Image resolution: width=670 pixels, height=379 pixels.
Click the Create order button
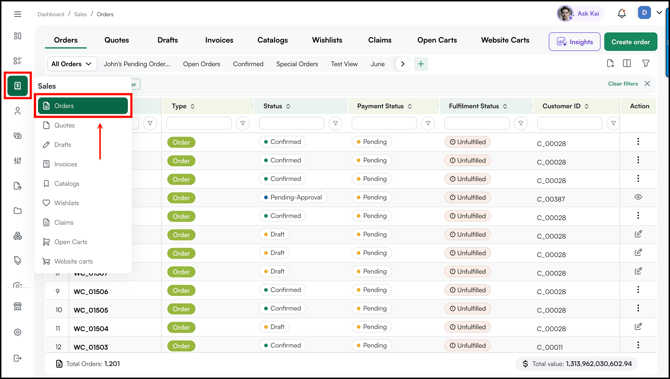pos(631,42)
